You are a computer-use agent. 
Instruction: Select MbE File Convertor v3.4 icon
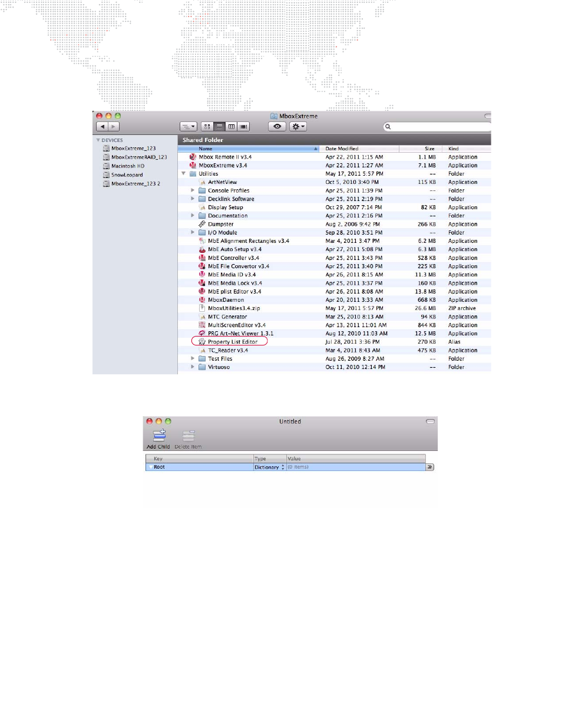coord(202,266)
